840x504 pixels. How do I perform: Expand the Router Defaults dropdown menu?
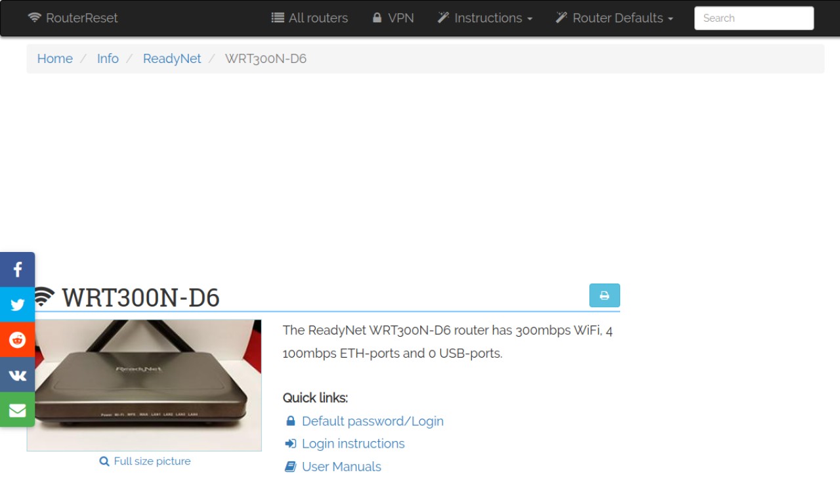pos(614,18)
